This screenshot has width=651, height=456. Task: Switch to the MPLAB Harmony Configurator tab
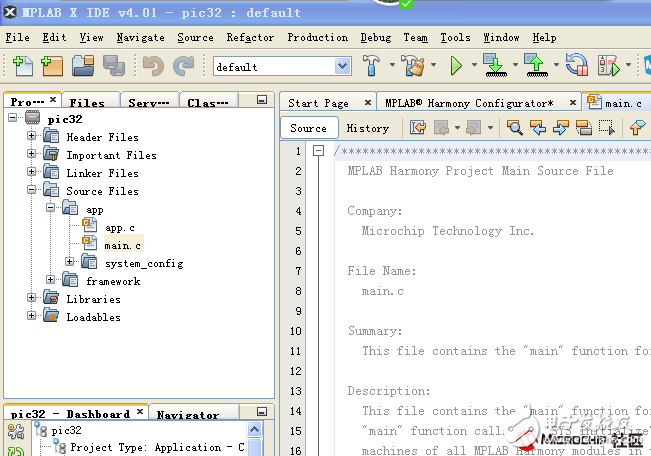pos(468,103)
